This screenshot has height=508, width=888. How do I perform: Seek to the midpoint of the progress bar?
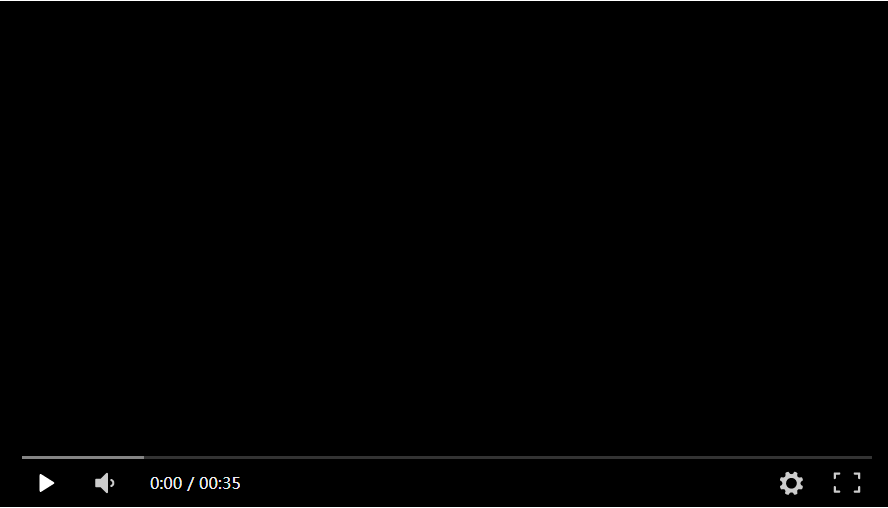pyautogui.click(x=447, y=457)
